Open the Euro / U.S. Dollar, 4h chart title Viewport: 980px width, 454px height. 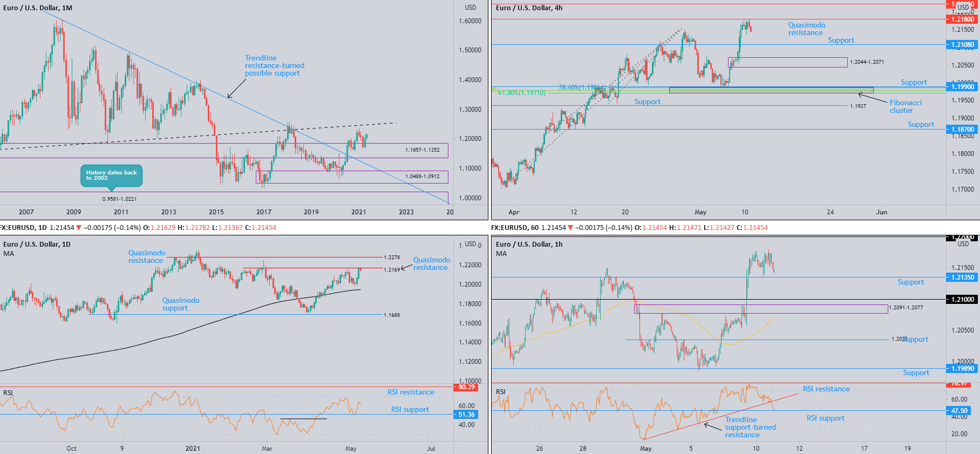pos(529,8)
